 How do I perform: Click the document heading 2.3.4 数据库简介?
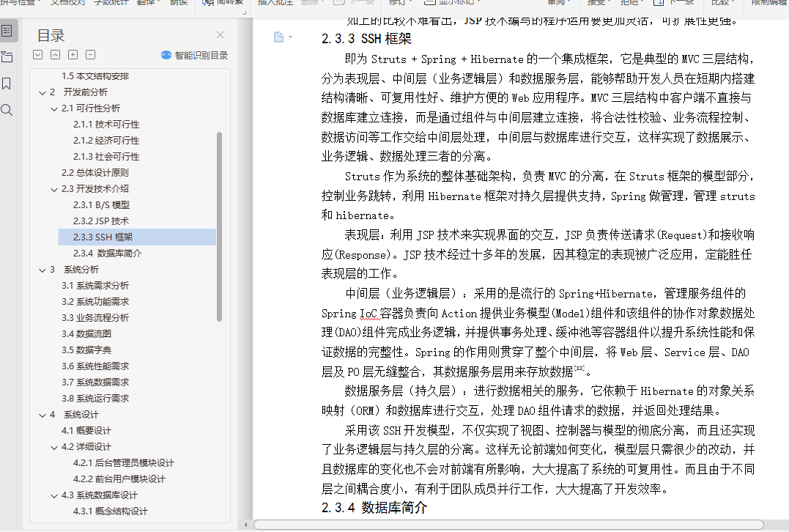374,507
